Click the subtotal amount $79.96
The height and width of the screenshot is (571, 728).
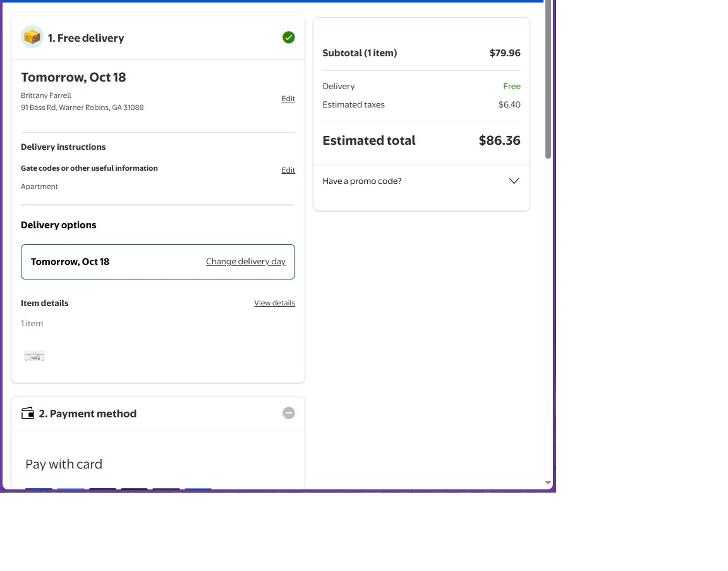click(505, 53)
